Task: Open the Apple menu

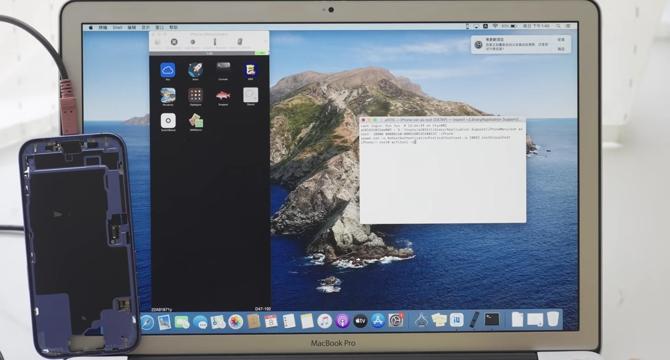Action: tap(91, 27)
